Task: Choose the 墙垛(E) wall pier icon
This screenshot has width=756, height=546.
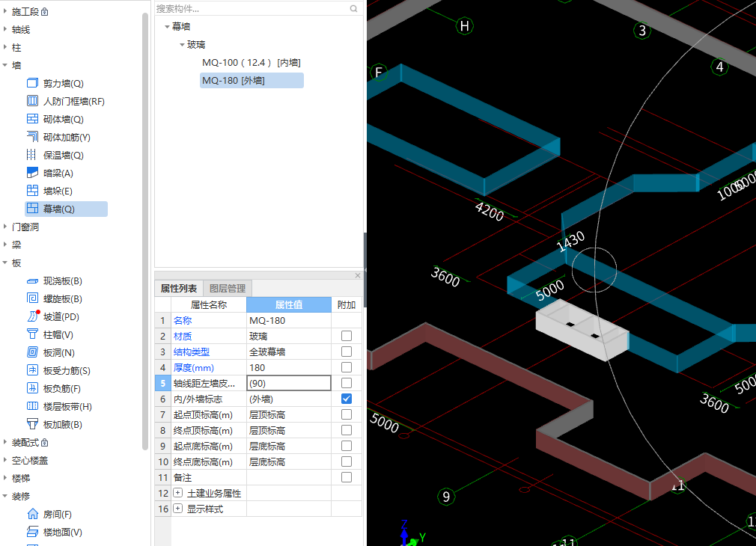Action: point(32,191)
